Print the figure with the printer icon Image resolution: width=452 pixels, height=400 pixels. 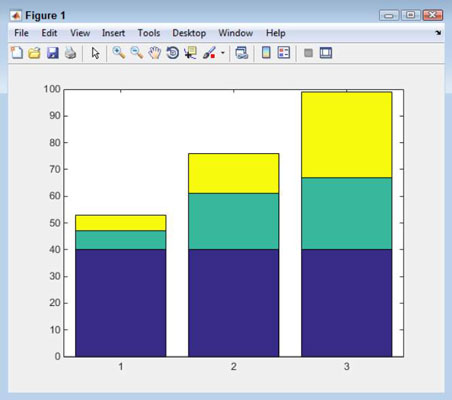click(70, 53)
